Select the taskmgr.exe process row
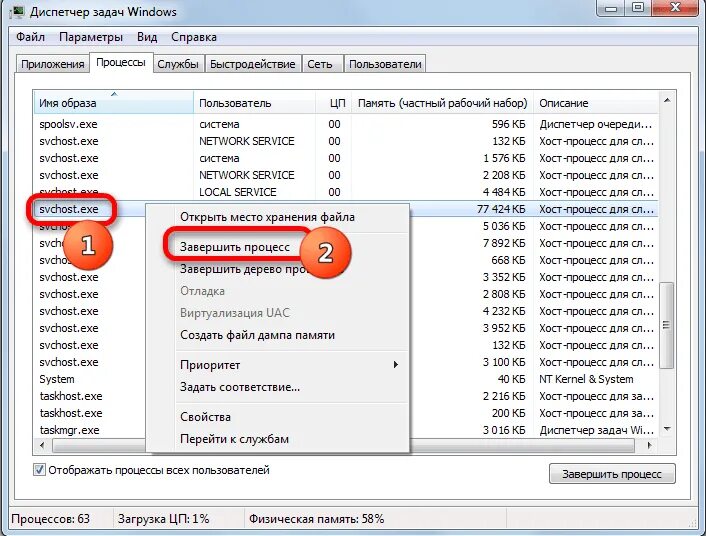706x536 pixels. [x=346, y=430]
